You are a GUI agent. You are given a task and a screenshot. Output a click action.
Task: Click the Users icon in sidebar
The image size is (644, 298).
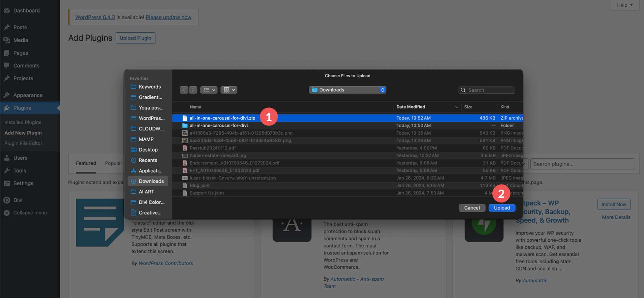6,158
